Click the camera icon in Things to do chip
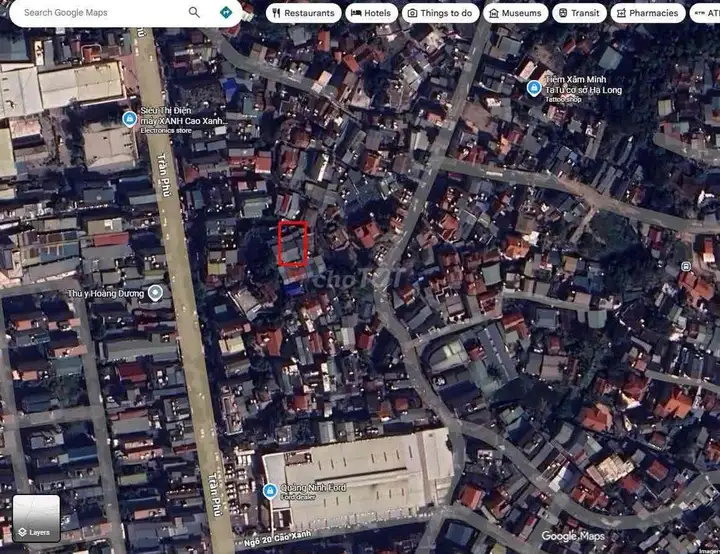 click(412, 13)
